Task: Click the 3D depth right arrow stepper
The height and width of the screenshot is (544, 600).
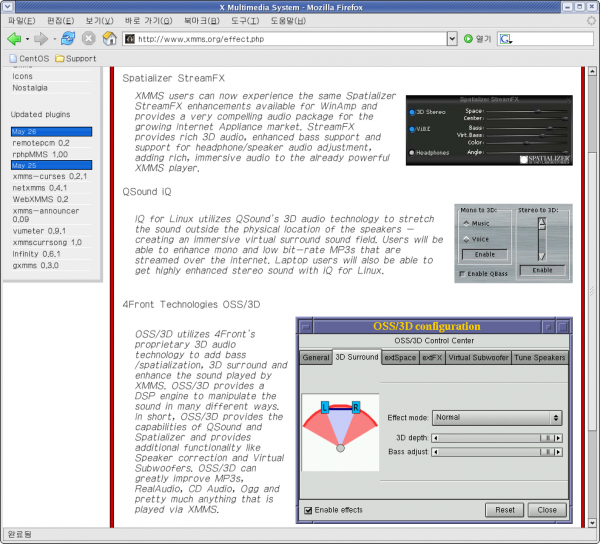Action: tap(558, 438)
